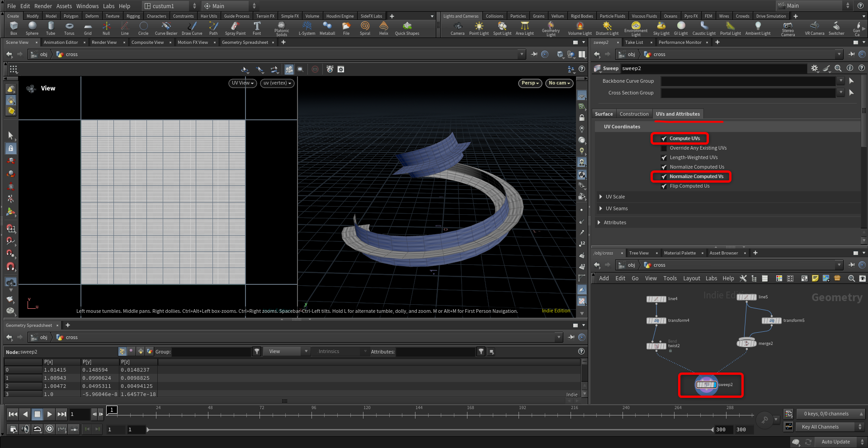The image size is (868, 448).
Task: Switch to the Construction tab
Action: pyautogui.click(x=634, y=114)
